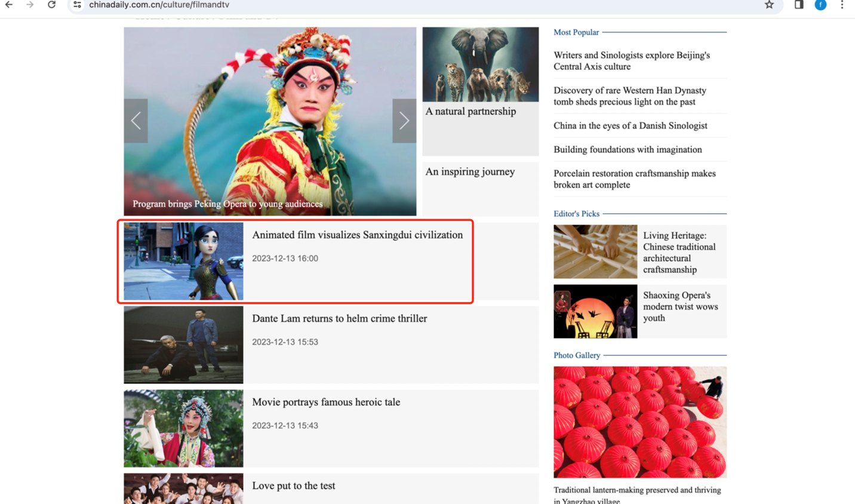Open "A natural partnership" article
855x504 pixels.
point(470,111)
